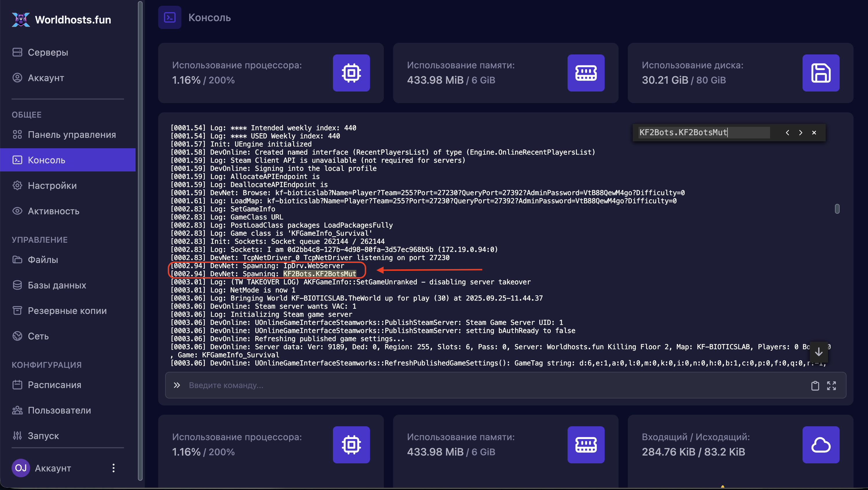
Task: Click the memory usage RAM icon at top
Action: [x=586, y=73]
